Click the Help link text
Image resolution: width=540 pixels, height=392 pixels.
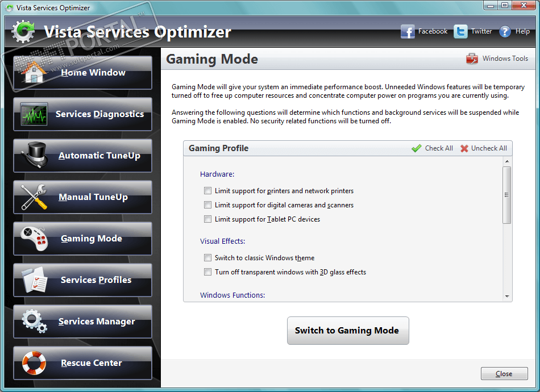click(522, 31)
